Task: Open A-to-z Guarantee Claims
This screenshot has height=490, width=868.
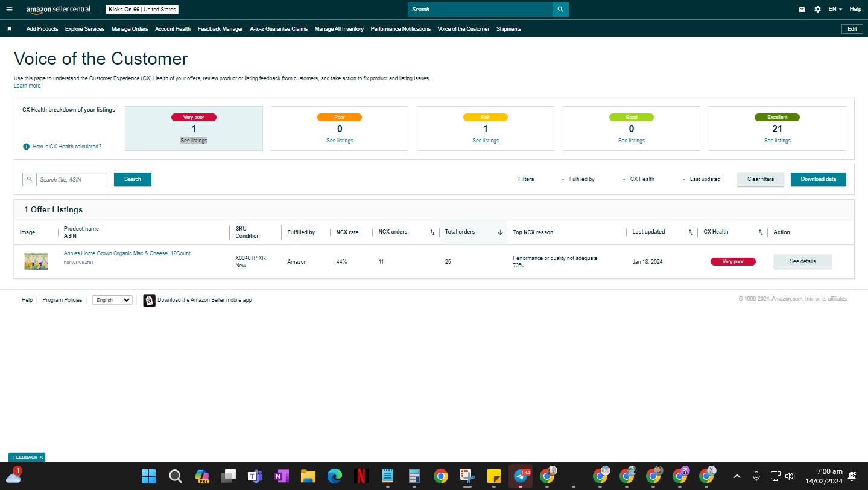Action: (x=279, y=29)
